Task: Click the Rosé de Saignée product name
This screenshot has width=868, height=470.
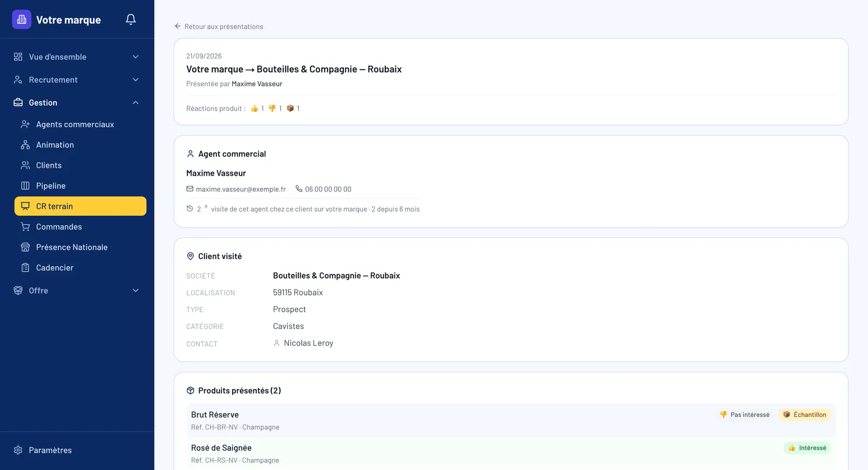Action: (x=221, y=448)
